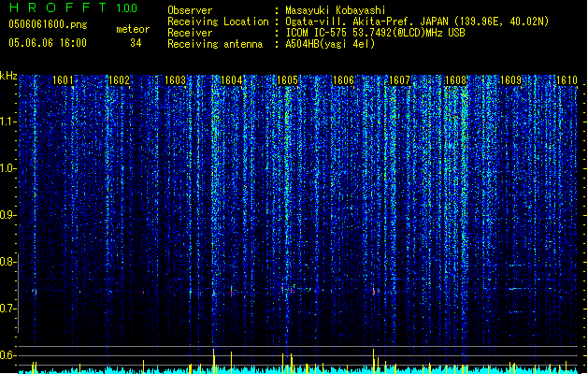Click the meteor label
Image resolution: width=588 pixels, height=374 pixels.
point(133,29)
